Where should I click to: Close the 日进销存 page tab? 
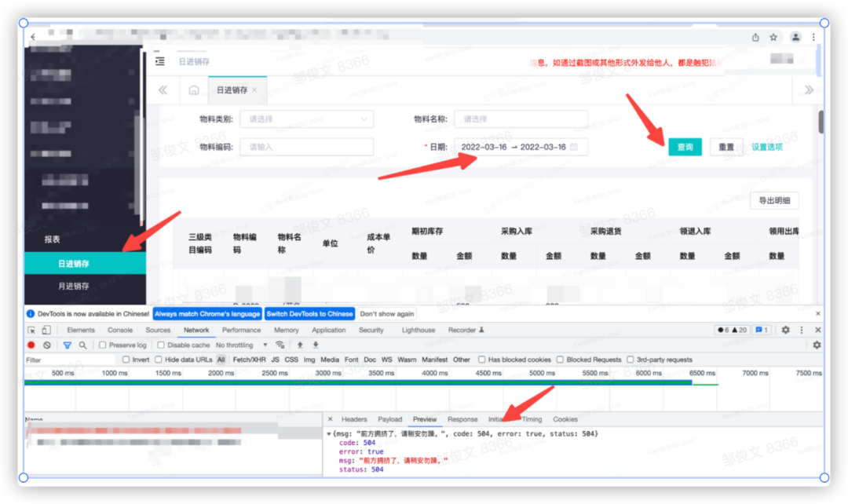coord(254,89)
